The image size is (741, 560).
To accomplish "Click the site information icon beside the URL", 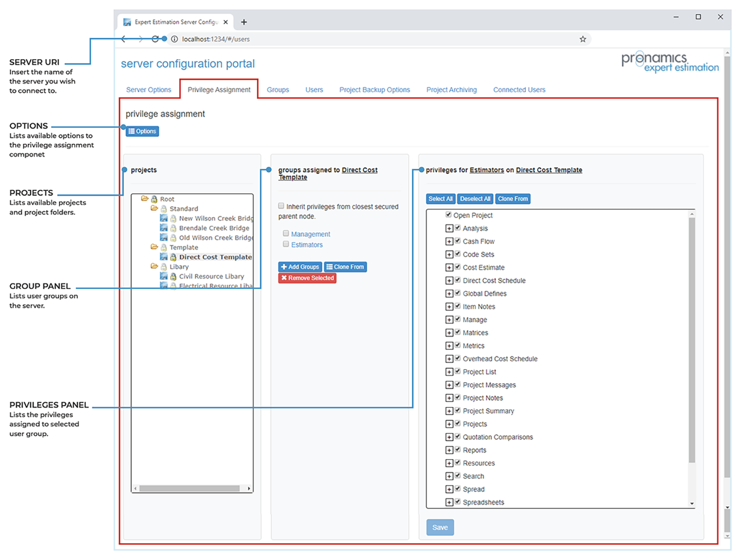I will click(174, 39).
